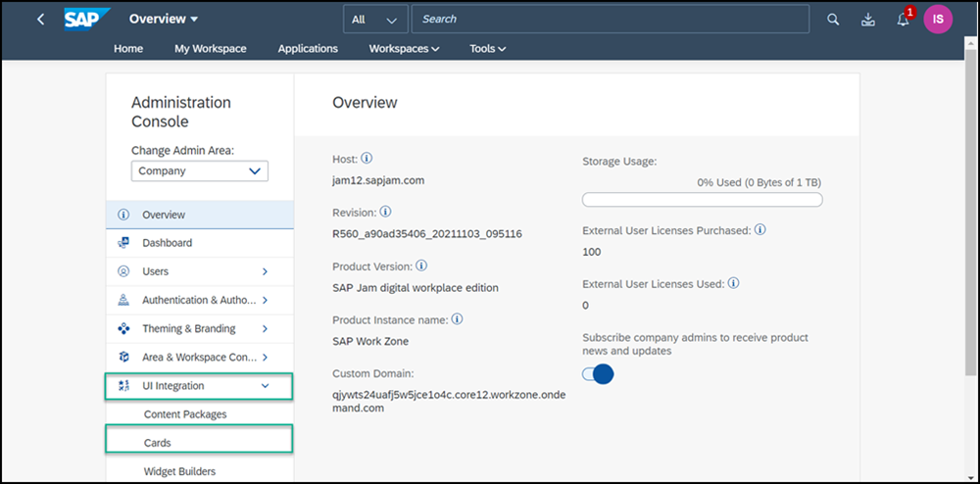
Task: Click the Storage Usage progress bar
Action: tap(703, 200)
